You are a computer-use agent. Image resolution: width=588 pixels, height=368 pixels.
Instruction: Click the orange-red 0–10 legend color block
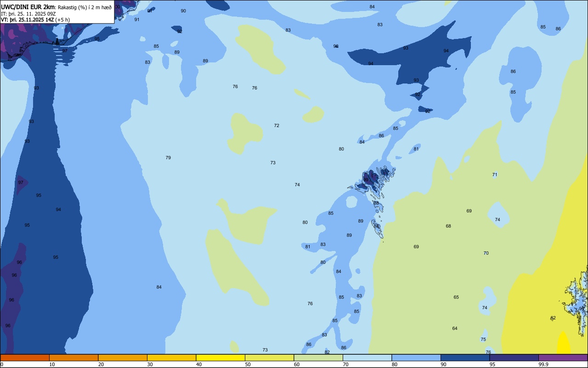25,357
